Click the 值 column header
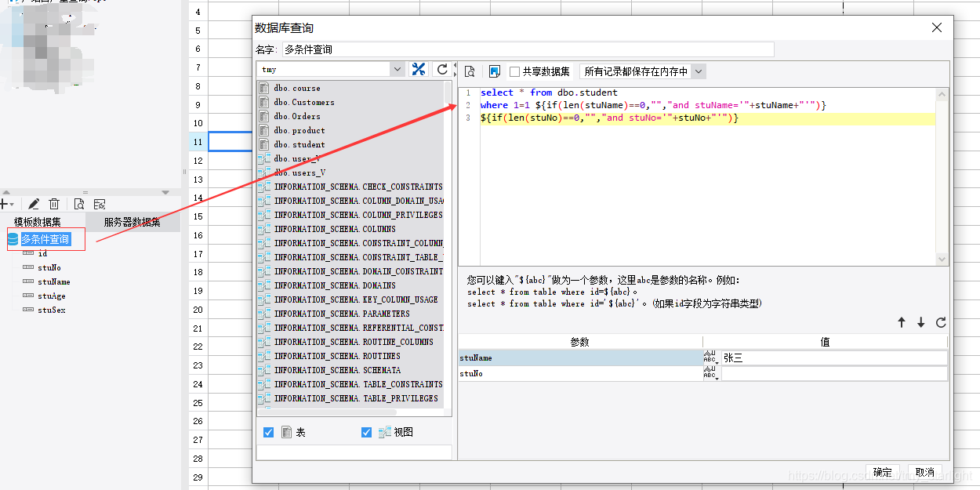The height and width of the screenshot is (490, 980). point(825,342)
